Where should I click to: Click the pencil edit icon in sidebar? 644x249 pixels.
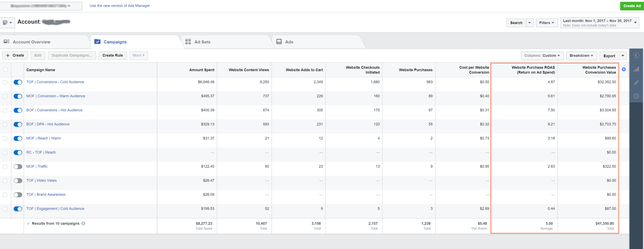click(636, 82)
